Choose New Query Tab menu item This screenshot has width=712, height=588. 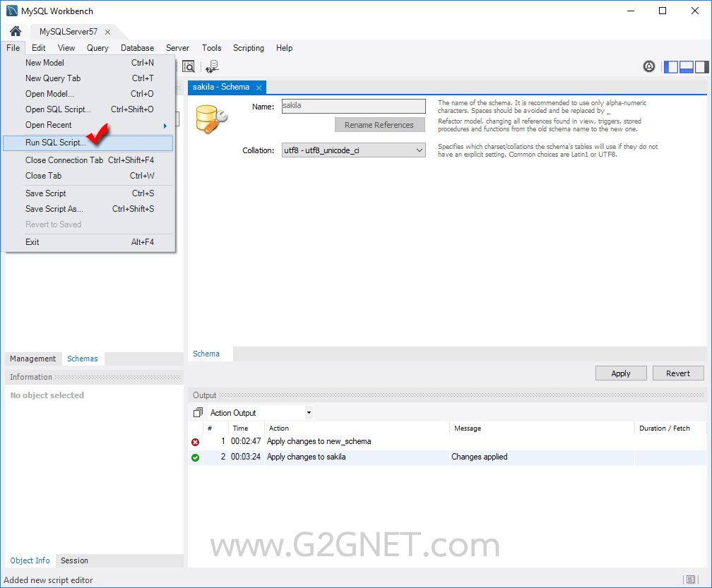tap(88, 78)
